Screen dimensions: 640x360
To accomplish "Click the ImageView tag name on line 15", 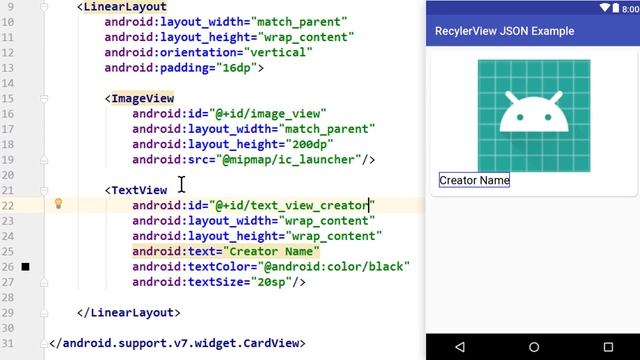I will pos(142,98).
